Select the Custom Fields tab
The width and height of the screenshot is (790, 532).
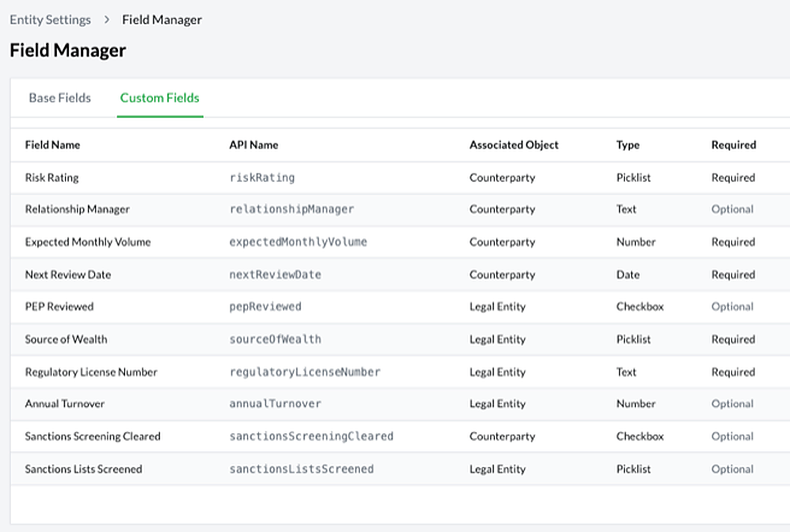[x=160, y=97]
